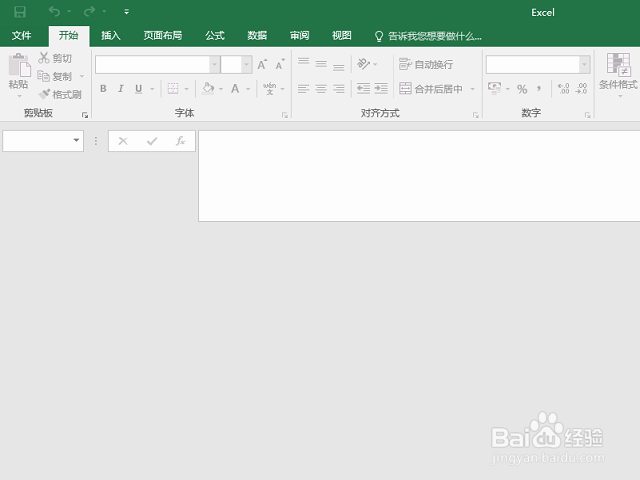Click the Undo arrow icon
The width and height of the screenshot is (640, 480).
[x=54, y=11]
